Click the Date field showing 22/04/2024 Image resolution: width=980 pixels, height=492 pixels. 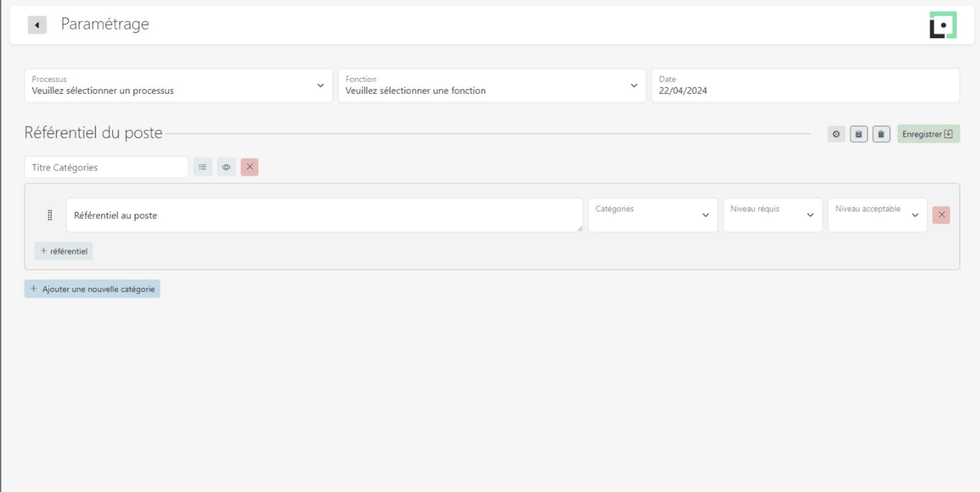click(x=805, y=86)
